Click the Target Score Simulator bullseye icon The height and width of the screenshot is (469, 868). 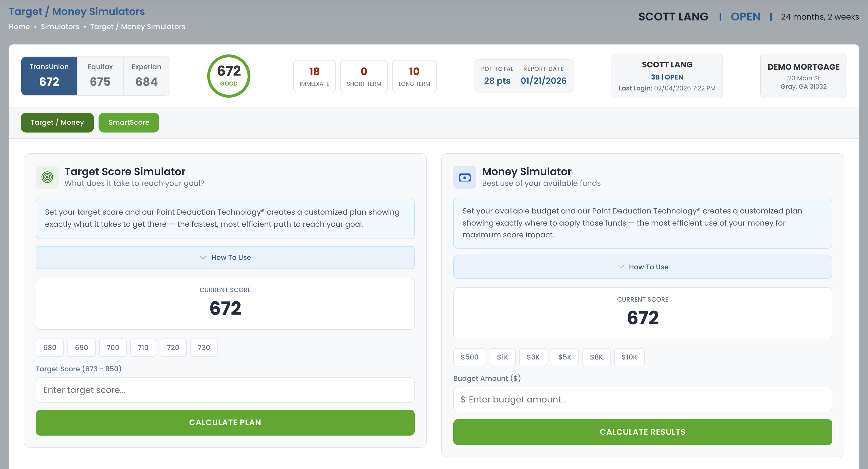(47, 177)
